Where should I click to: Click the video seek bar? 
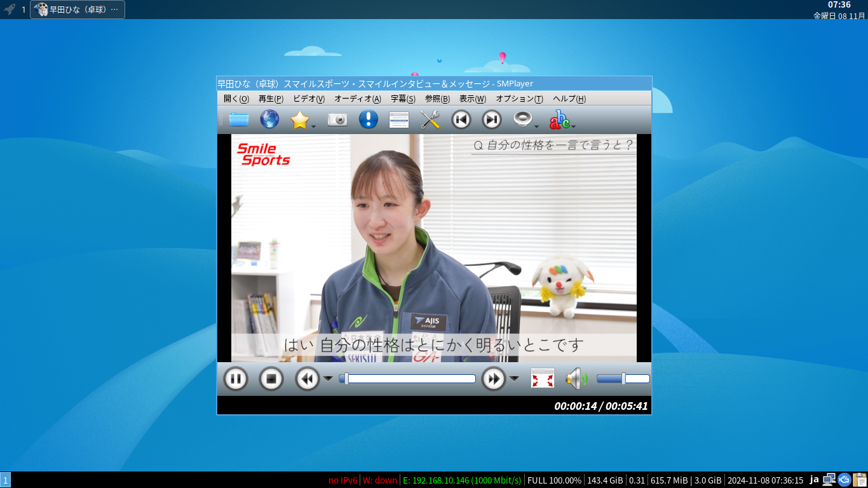click(x=407, y=379)
